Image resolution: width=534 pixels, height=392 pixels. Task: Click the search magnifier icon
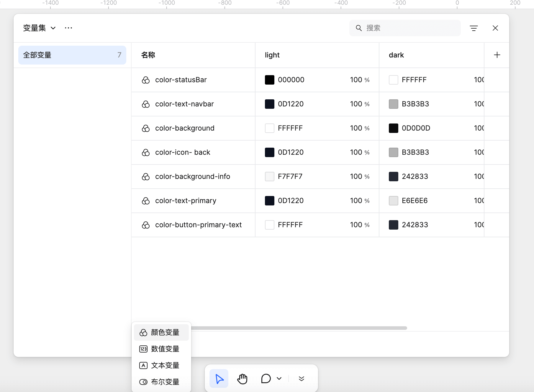[359, 28]
